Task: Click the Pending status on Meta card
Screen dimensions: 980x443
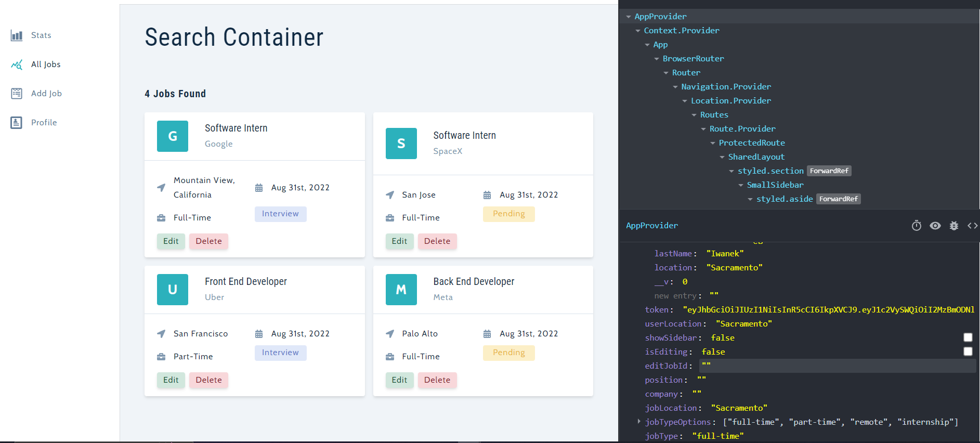Action: 509,353
